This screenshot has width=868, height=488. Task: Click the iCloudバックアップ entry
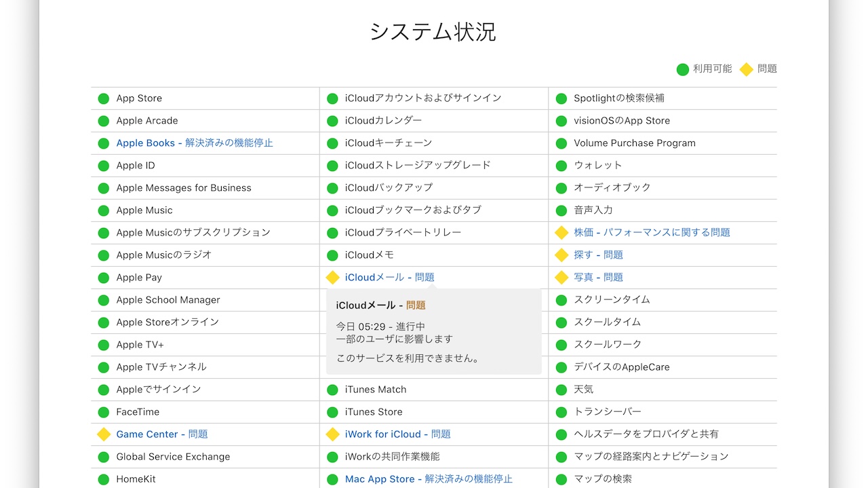pos(389,188)
